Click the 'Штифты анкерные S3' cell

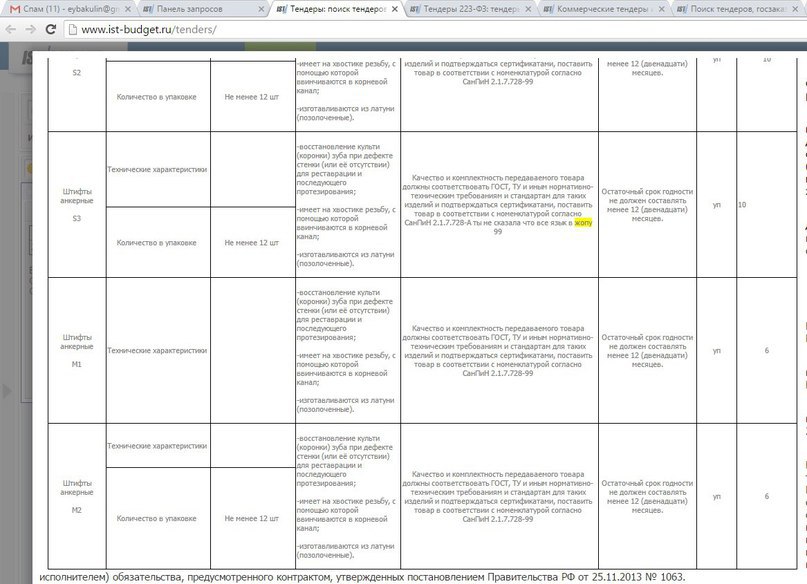point(77,205)
